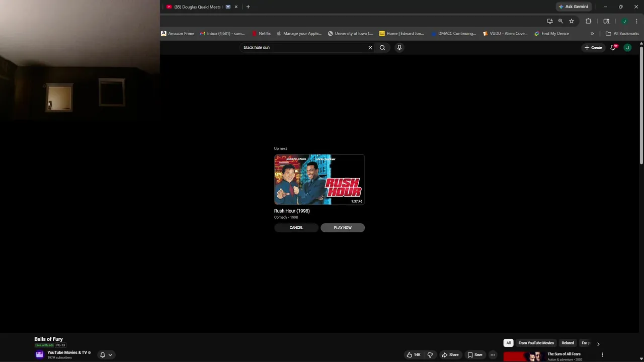Screen dimensions: 644x362
Task: Open a new browser tab
Action: [248, 7]
